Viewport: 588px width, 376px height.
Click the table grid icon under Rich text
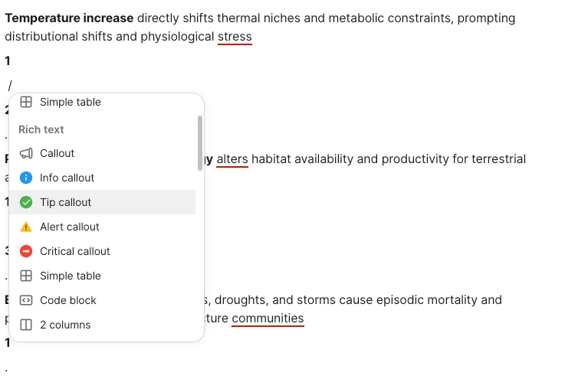(26, 276)
